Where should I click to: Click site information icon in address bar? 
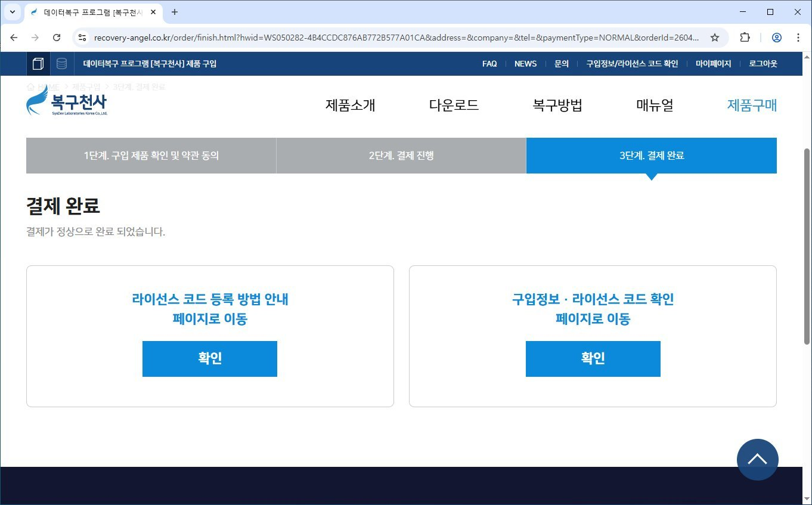tap(83, 38)
